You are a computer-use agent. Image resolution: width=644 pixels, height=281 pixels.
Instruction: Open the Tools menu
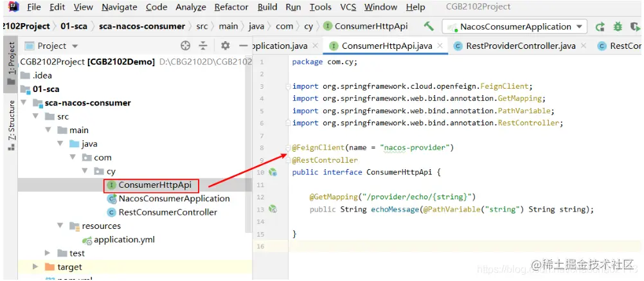click(x=320, y=7)
